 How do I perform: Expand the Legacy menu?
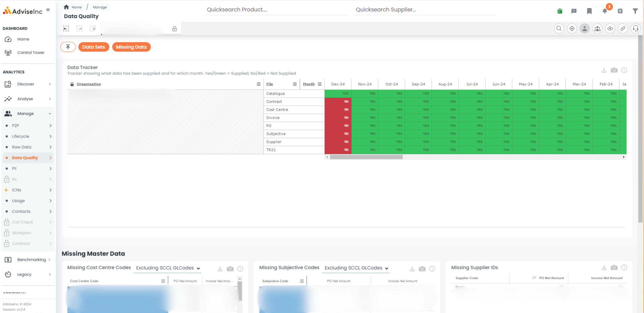coord(28,274)
